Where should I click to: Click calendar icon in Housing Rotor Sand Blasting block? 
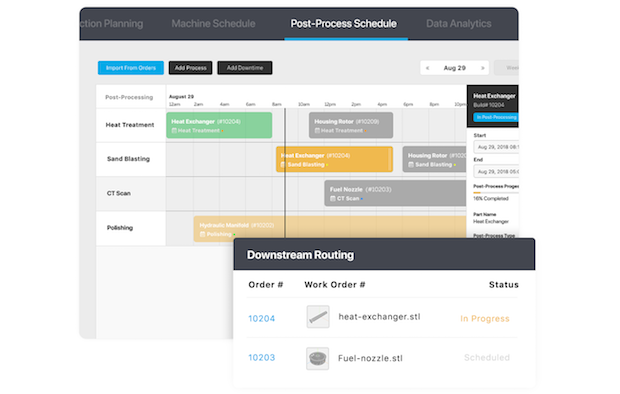pos(411,165)
